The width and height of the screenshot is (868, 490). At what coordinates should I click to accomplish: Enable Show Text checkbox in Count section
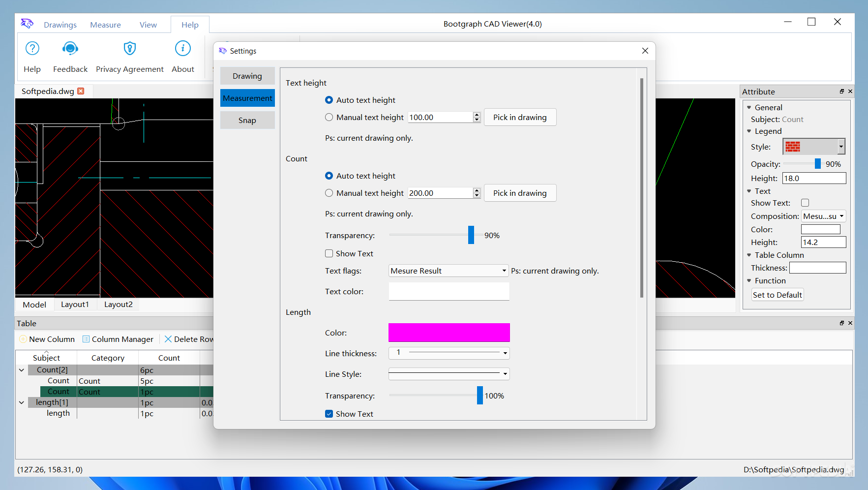(329, 253)
